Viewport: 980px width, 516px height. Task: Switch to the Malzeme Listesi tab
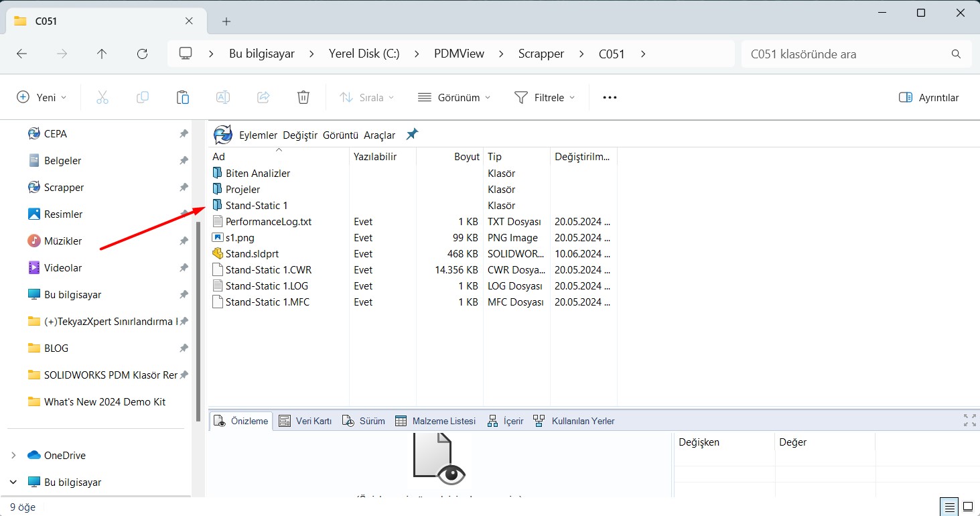tap(435, 421)
